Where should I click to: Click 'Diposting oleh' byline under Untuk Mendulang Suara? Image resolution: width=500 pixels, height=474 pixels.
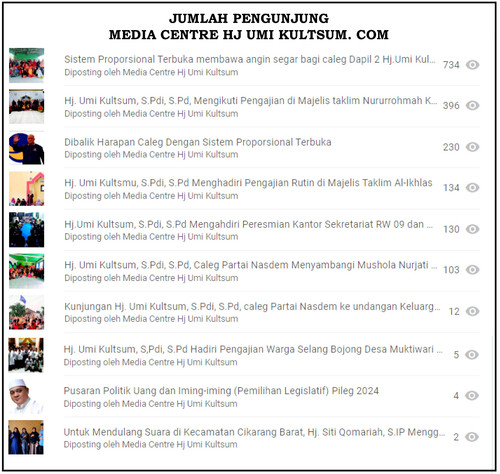(x=150, y=445)
